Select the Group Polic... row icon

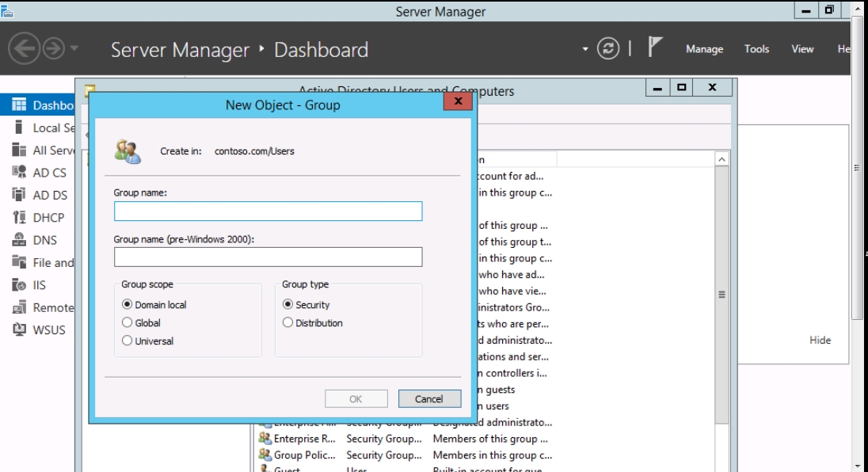click(265, 455)
